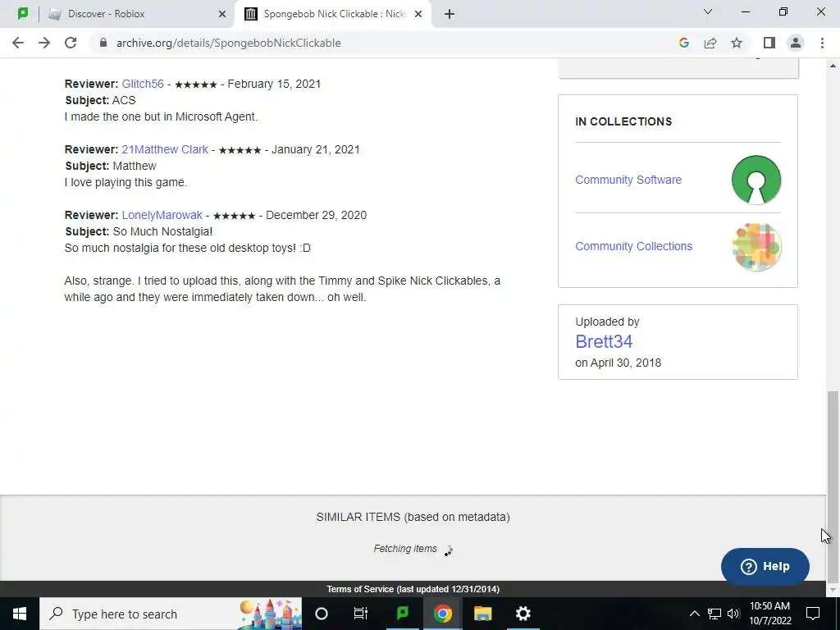The height and width of the screenshot is (630, 840).
Task: Open Task View in the taskbar
Action: coord(361,614)
